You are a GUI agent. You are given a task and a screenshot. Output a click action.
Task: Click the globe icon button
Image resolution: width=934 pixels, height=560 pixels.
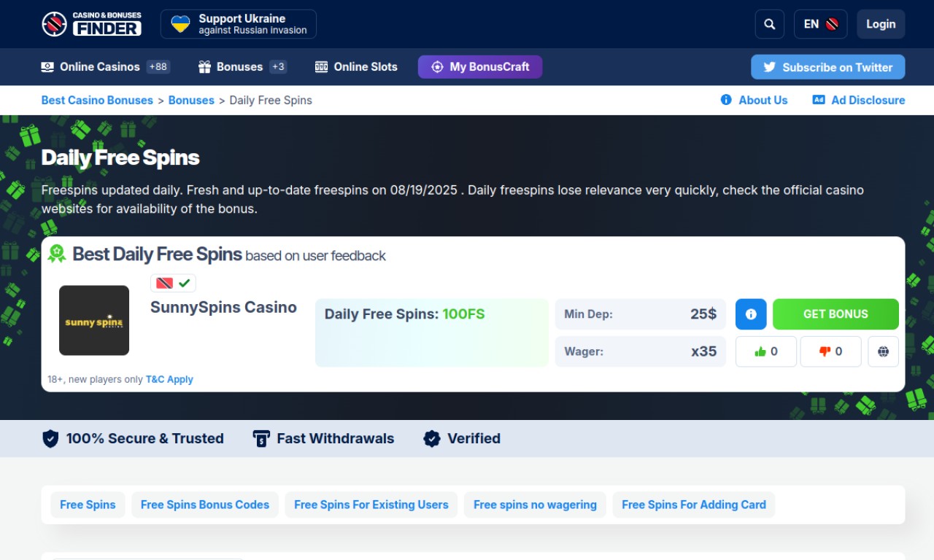click(884, 351)
